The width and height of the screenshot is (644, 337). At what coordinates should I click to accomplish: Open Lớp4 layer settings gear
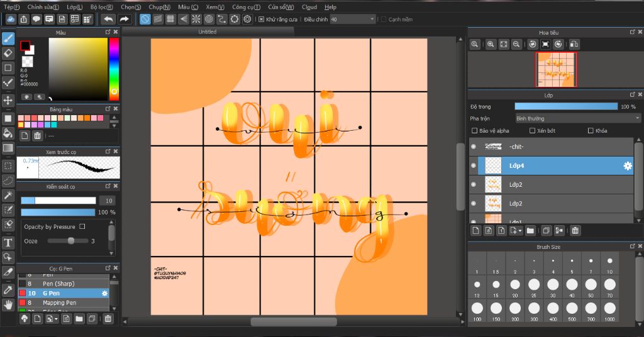(628, 166)
